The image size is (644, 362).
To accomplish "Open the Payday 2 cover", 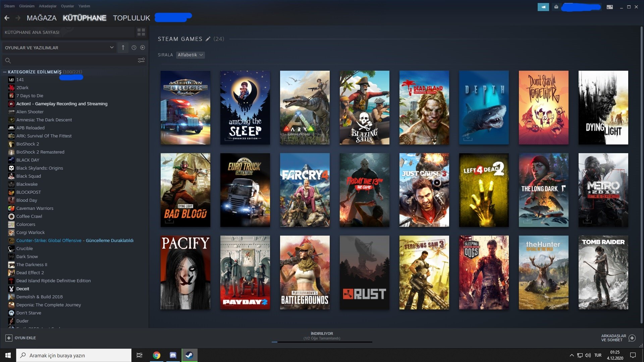I will click(x=245, y=273).
